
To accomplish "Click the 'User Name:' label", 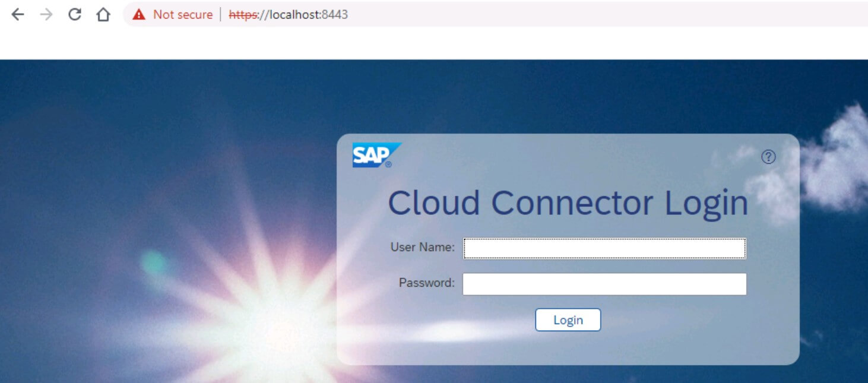I will (423, 247).
